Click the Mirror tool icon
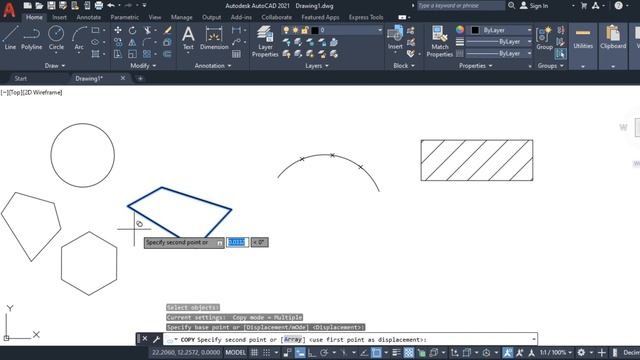The height and width of the screenshot is (360, 640). coord(132,42)
